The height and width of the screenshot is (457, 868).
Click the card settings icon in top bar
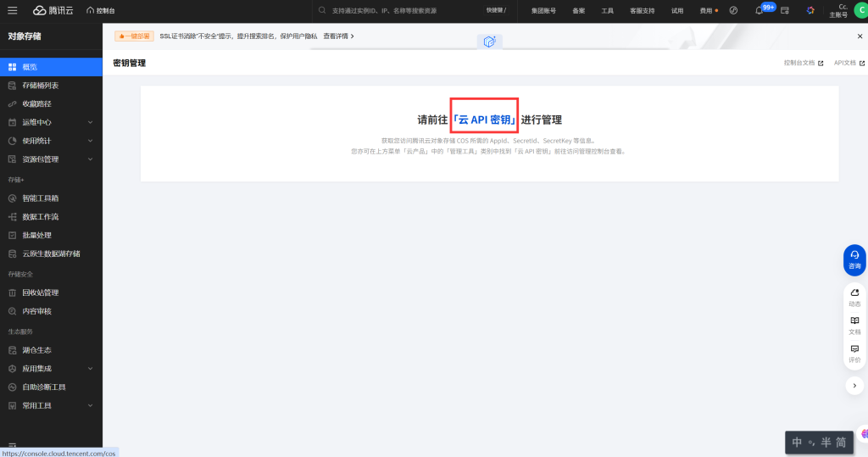[784, 10]
